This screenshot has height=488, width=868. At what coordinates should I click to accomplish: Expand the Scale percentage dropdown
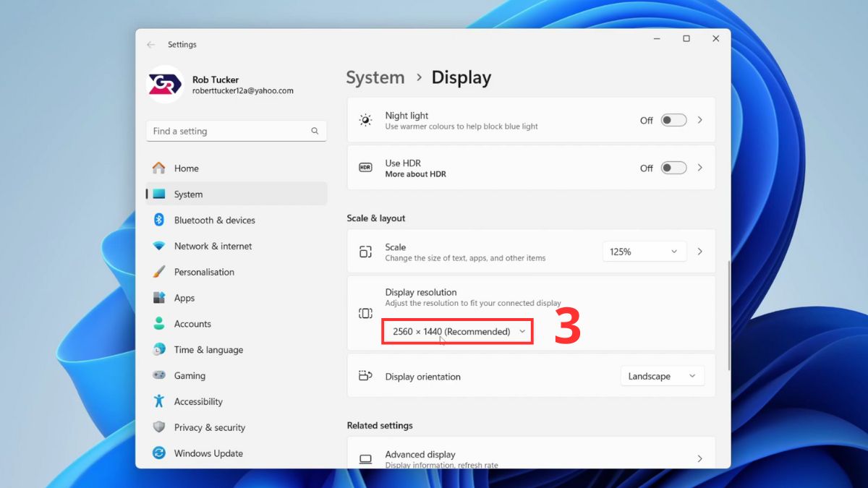pyautogui.click(x=644, y=251)
